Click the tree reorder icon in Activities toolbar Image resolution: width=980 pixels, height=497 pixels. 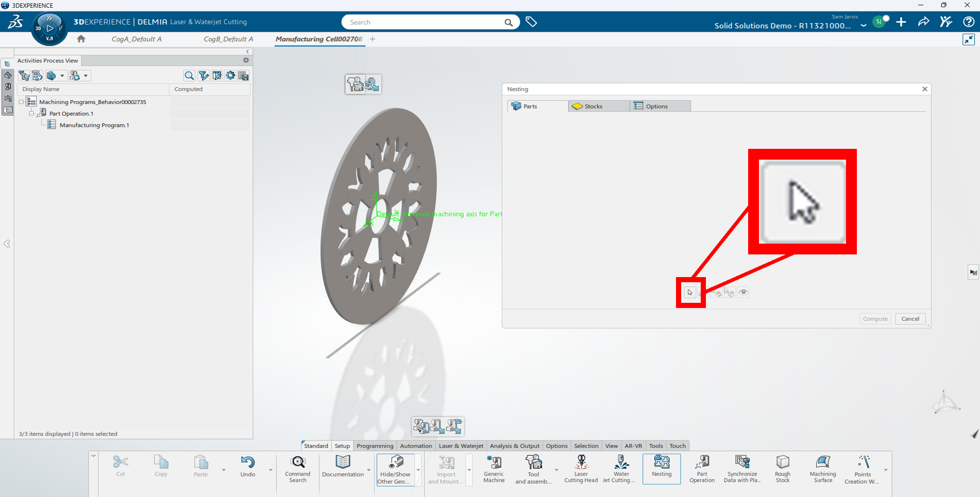tap(37, 76)
